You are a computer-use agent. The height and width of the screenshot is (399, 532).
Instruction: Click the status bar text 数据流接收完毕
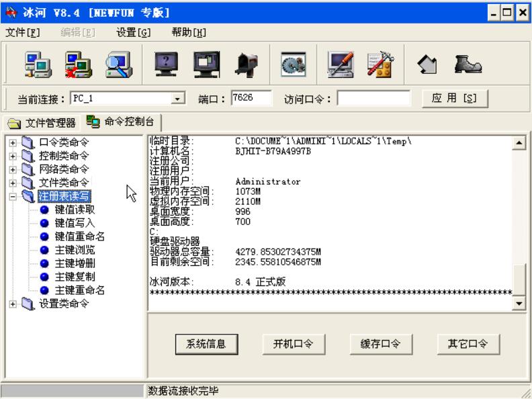pos(183,391)
